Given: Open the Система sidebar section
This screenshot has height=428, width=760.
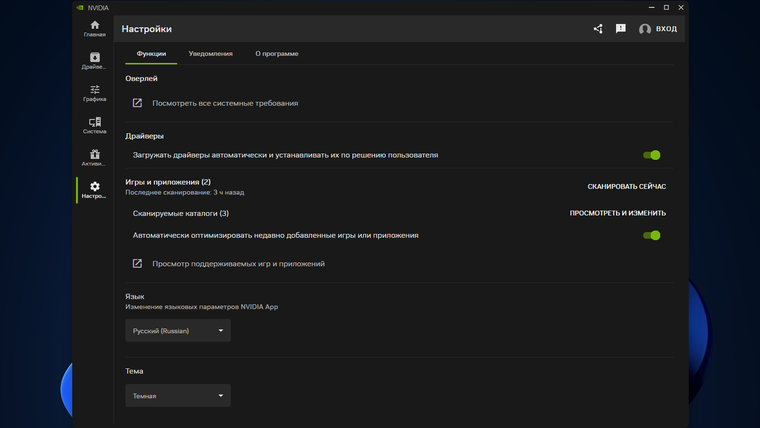Looking at the screenshot, I should pos(95,126).
